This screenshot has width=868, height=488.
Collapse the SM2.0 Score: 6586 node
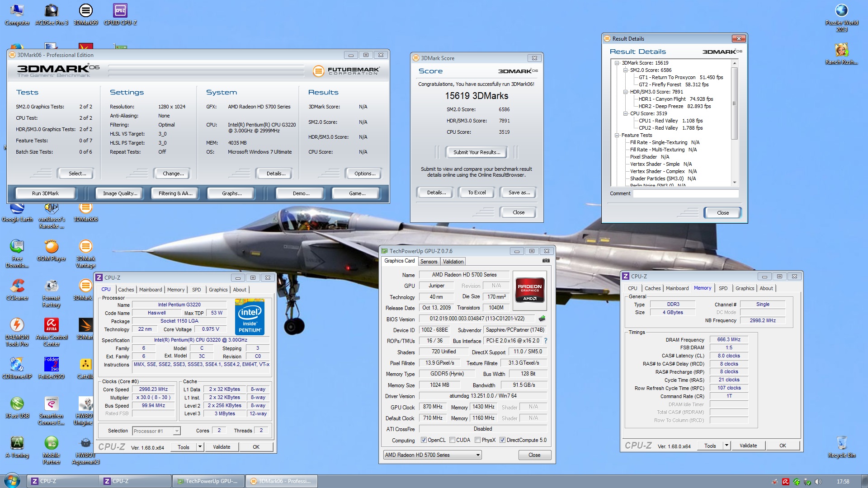[x=626, y=70]
